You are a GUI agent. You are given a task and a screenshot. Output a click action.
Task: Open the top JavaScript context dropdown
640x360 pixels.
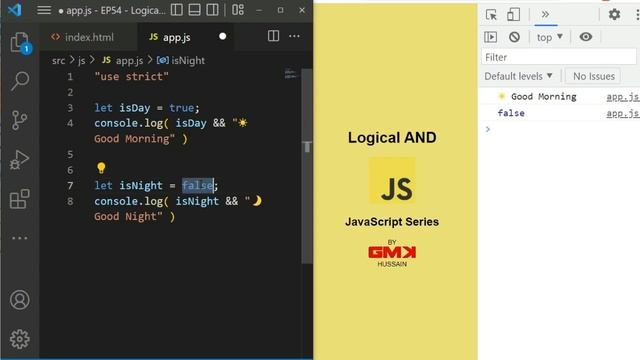pyautogui.click(x=549, y=37)
